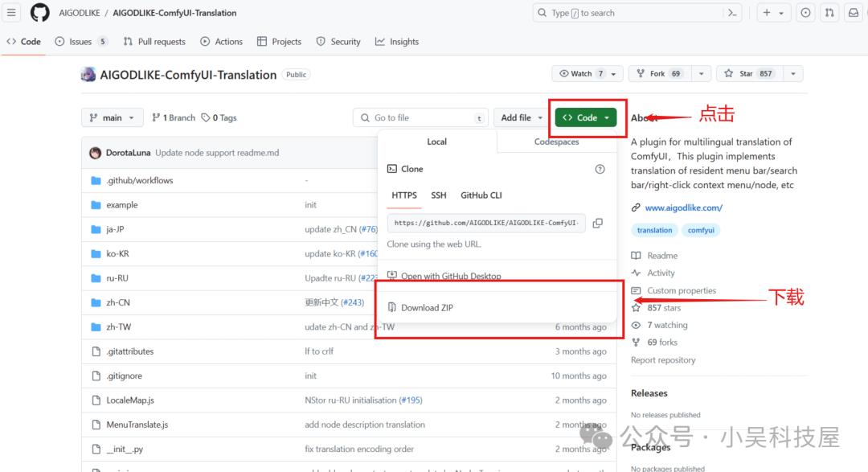This screenshot has height=472, width=868.
Task: Open the .github/workflows folder
Action: [140, 181]
